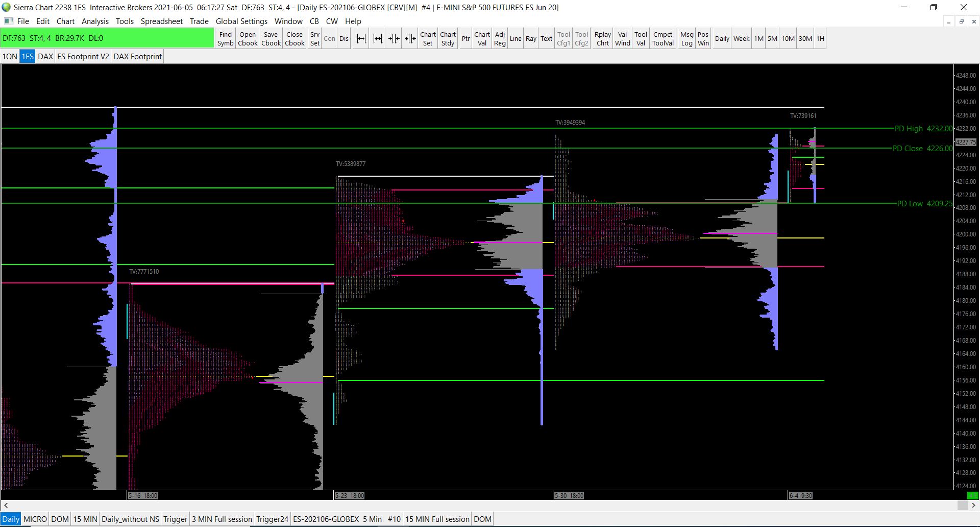Open the CW menu
The image size is (980, 527).
click(x=332, y=21)
